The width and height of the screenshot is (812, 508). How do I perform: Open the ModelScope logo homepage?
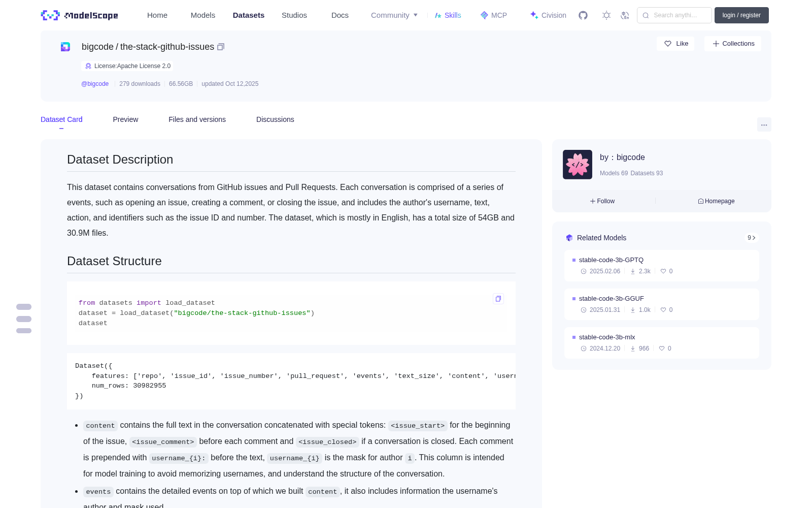point(79,15)
